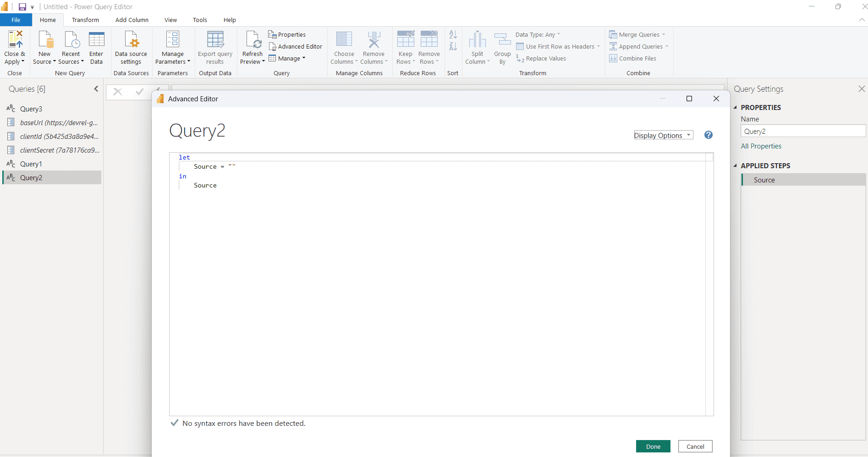Open the Display Options dropdown
This screenshot has height=457, width=868.
pos(663,135)
